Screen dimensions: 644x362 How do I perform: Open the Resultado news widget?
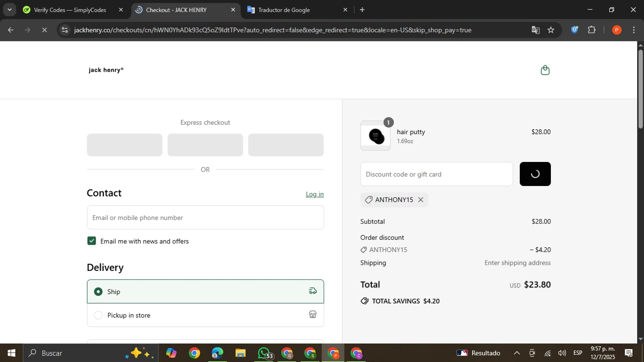(x=479, y=353)
